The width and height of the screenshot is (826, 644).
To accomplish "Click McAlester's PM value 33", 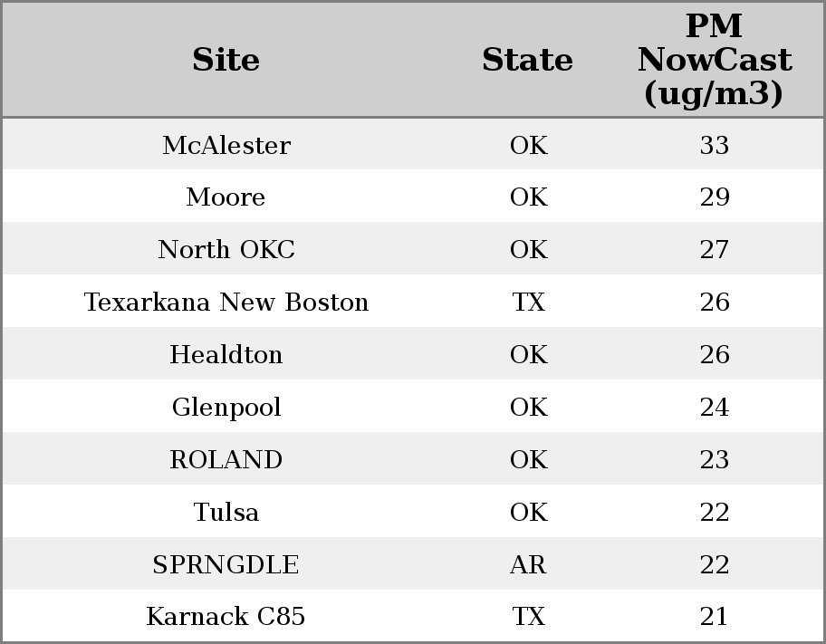I will point(714,146).
